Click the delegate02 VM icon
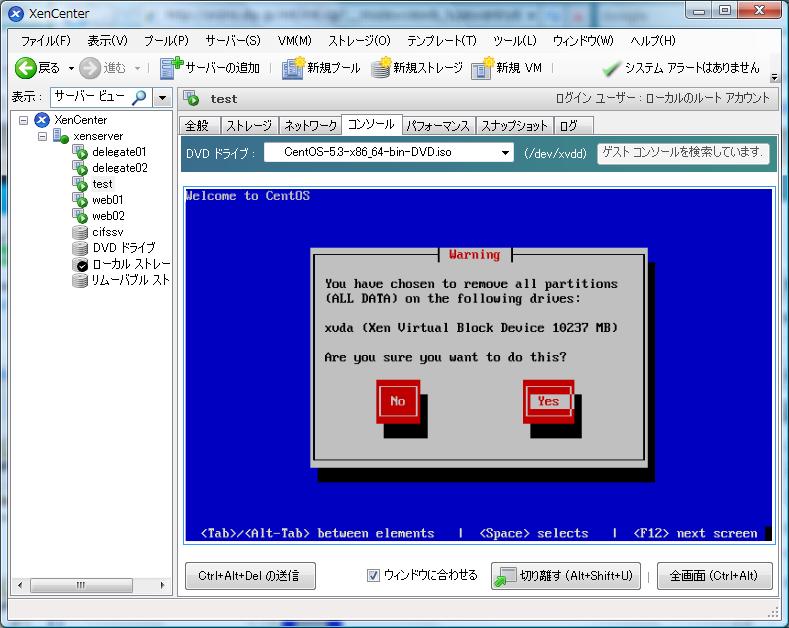 [x=80, y=168]
